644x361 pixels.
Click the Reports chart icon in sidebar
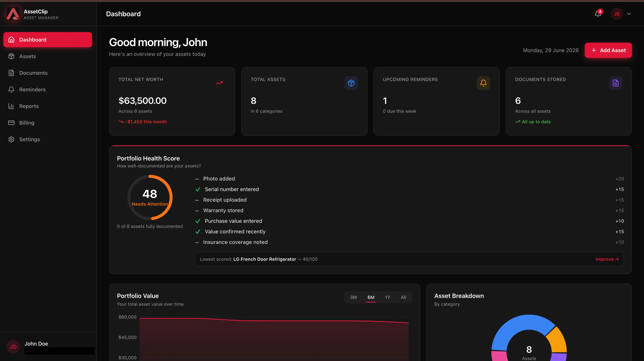click(x=11, y=106)
